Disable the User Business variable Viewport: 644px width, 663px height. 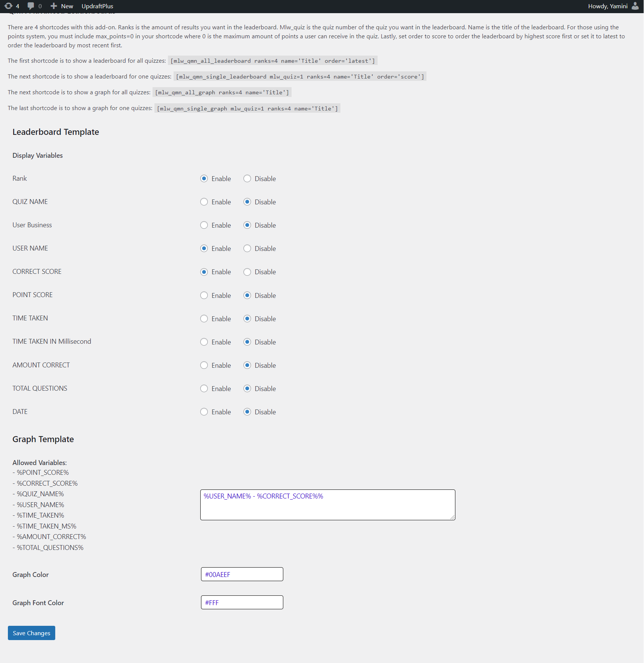pyautogui.click(x=247, y=225)
